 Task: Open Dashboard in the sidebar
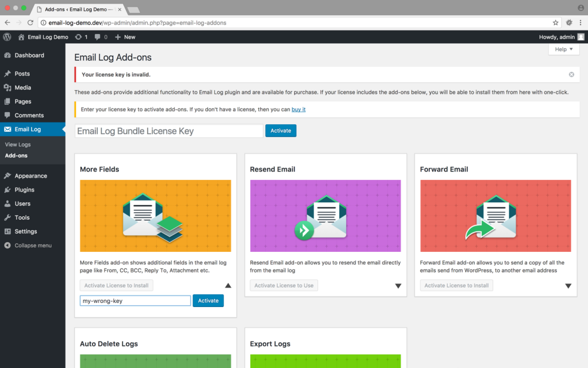pos(29,55)
